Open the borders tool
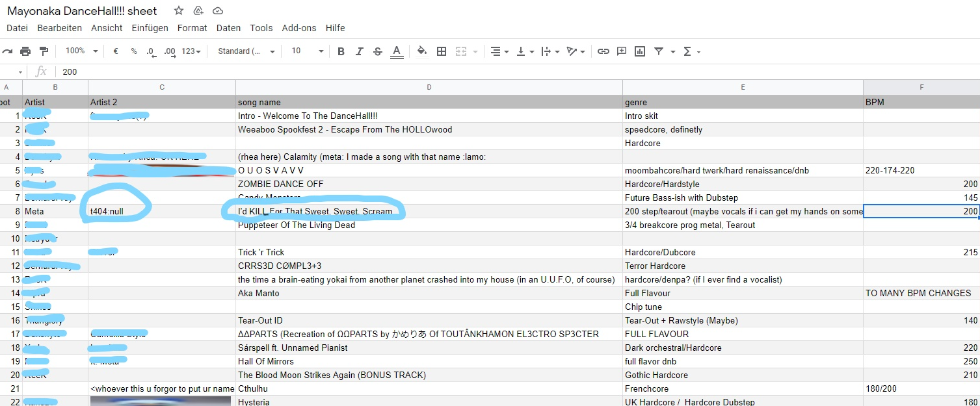Screen dimensions: 980x406 442,51
